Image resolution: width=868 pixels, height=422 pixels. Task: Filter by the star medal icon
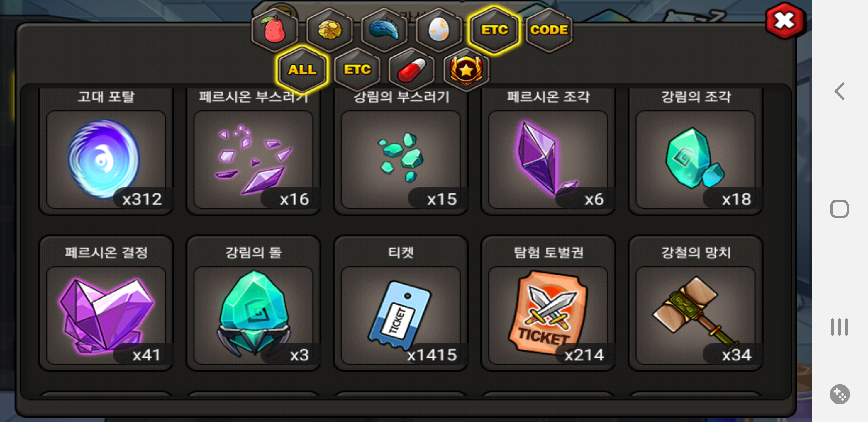[466, 70]
